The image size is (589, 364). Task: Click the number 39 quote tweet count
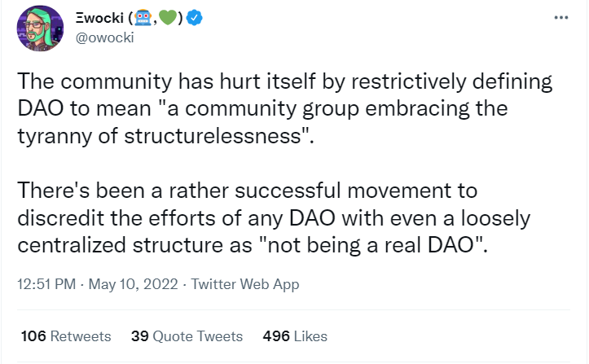pyautogui.click(x=140, y=335)
